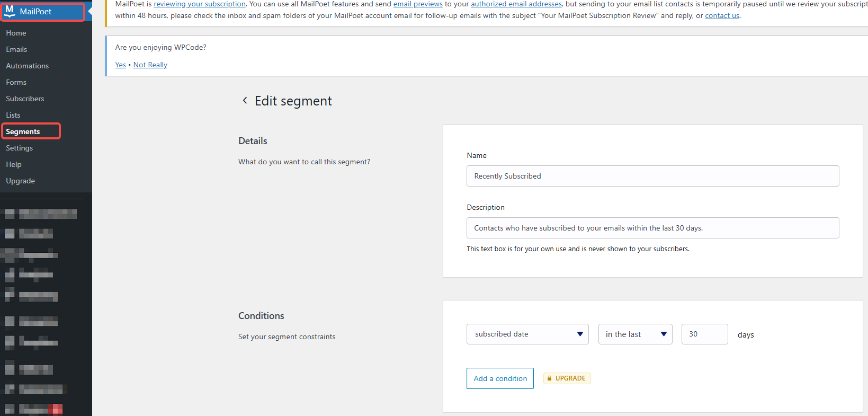Viewport: 868px width, 416px height.
Task: Click the MailPoet heading in sidebar
Action: pyautogui.click(x=35, y=11)
